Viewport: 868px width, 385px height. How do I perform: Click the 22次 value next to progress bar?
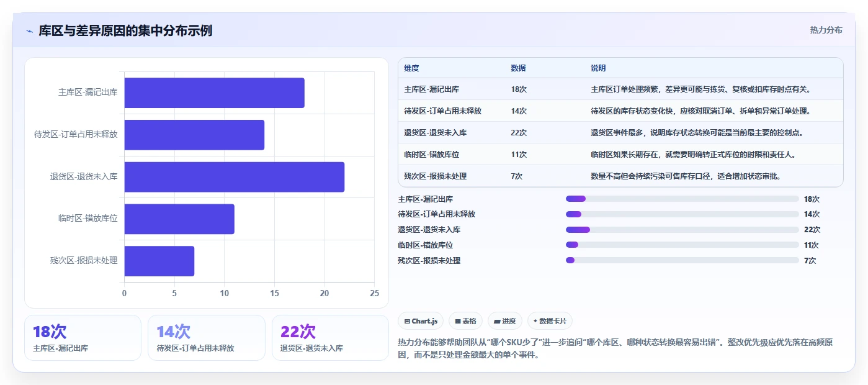click(812, 230)
